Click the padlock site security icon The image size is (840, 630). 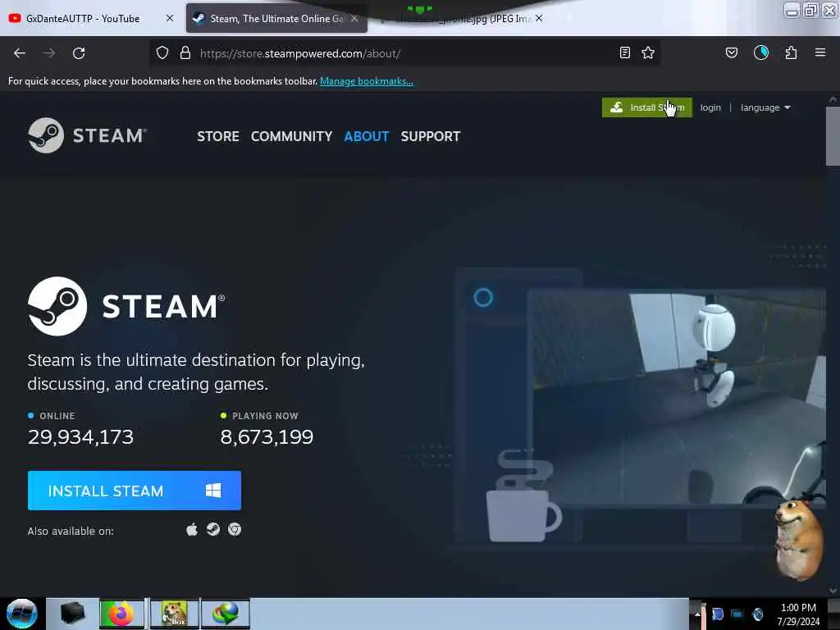click(x=185, y=53)
